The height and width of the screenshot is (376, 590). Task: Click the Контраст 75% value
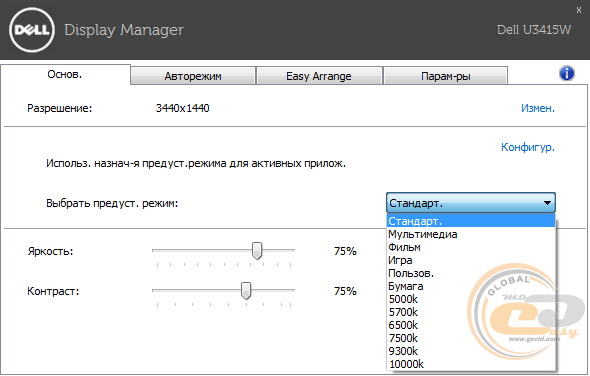point(345,291)
